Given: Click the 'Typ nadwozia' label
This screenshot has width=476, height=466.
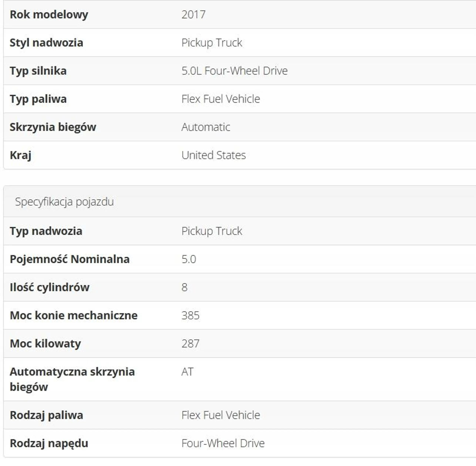Looking at the screenshot, I should coord(46,231).
